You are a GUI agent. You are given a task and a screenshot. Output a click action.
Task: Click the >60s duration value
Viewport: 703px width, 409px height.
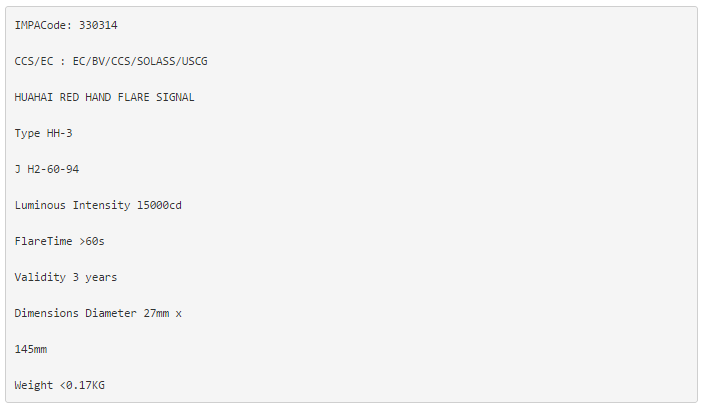(x=92, y=241)
